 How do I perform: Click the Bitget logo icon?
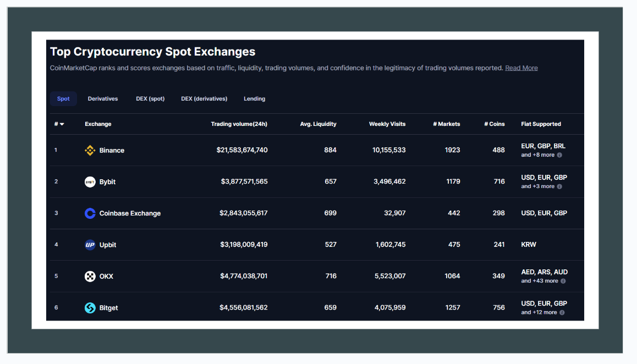pos(90,307)
